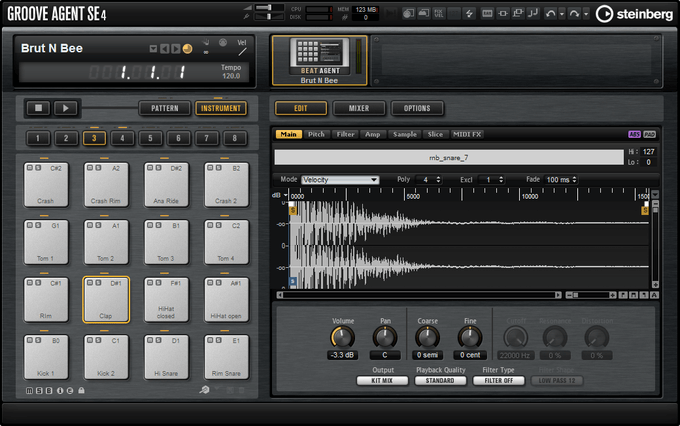Click the MIDI reset lightning icon
The height and width of the screenshot is (426, 680).
(469, 14)
